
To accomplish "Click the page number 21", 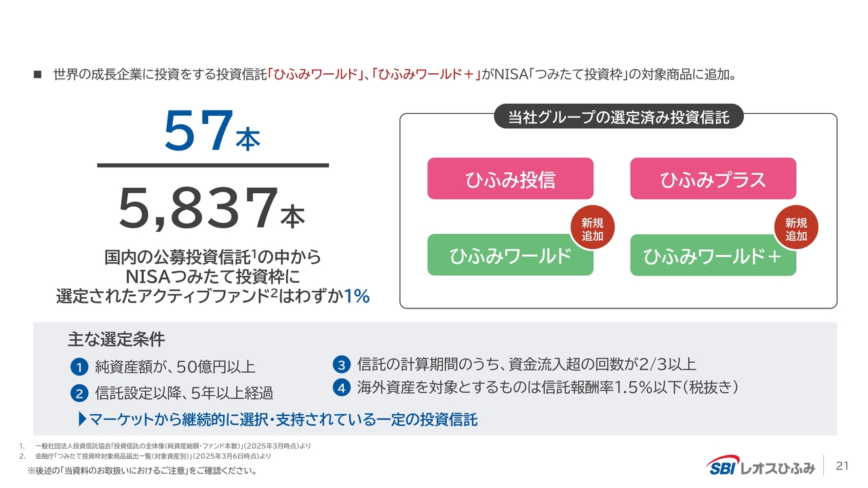I will coord(843,466).
